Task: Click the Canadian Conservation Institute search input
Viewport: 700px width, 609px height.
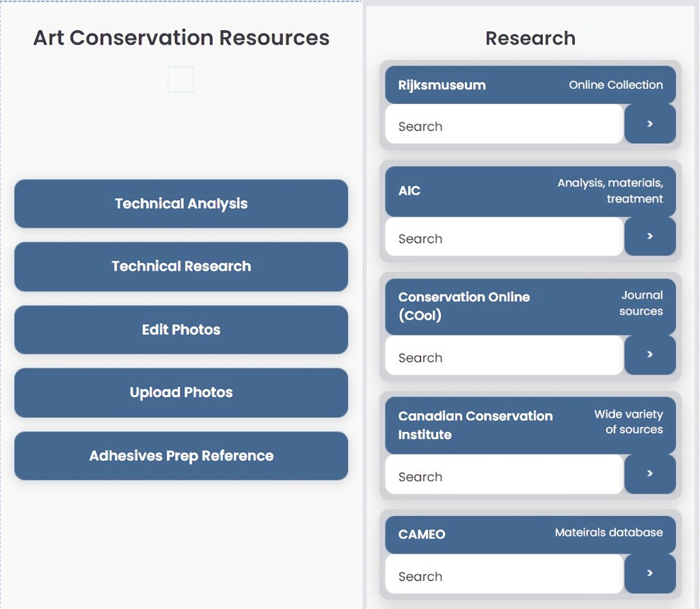Action: (504, 476)
